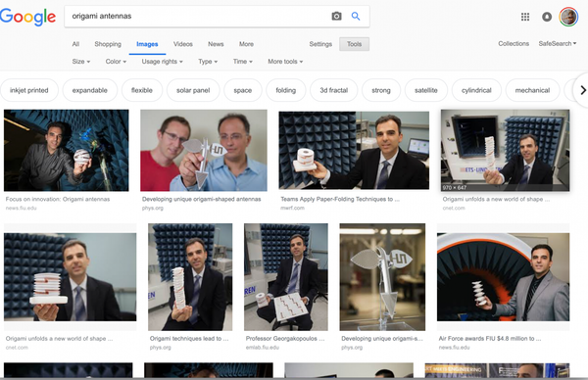Click Origami techniques lead to caption
Viewport: 588px width, 380px height.
point(189,339)
